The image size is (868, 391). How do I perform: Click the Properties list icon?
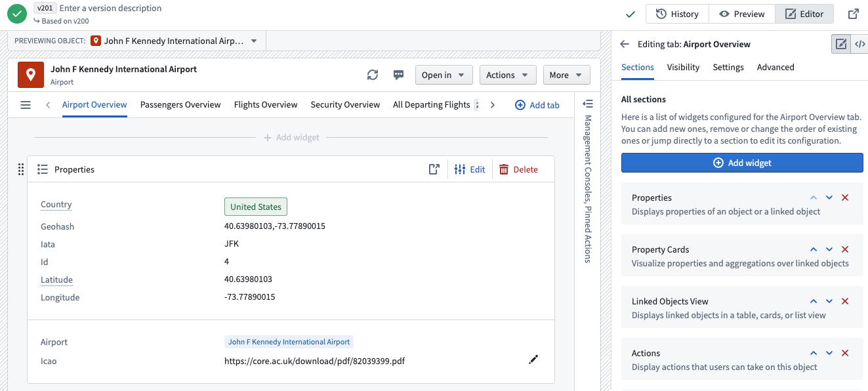(x=43, y=169)
